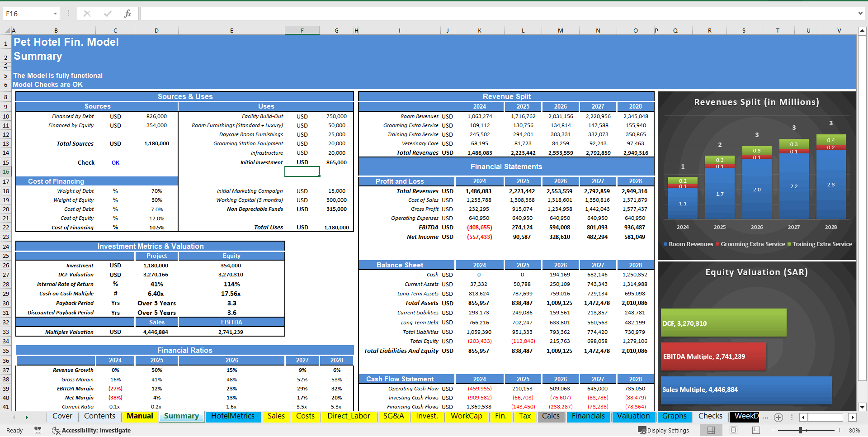Open the Calcs sheet tab
The height and width of the screenshot is (437, 868).
(x=551, y=416)
